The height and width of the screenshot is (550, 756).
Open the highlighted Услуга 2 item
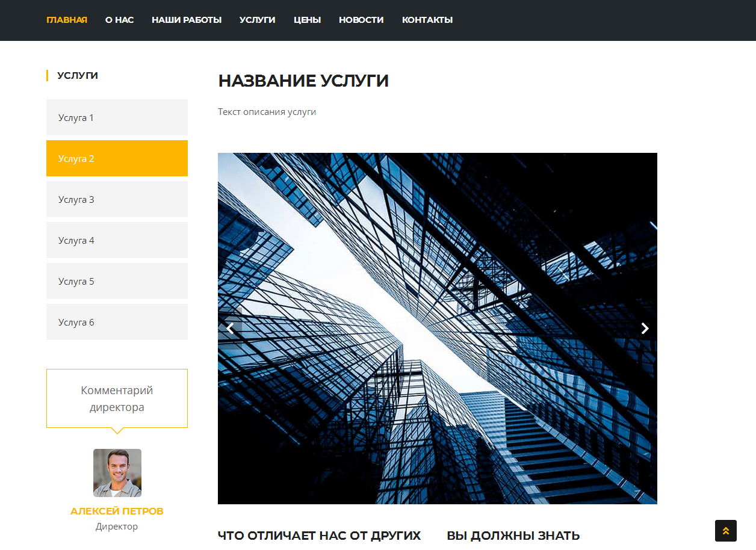pos(117,158)
